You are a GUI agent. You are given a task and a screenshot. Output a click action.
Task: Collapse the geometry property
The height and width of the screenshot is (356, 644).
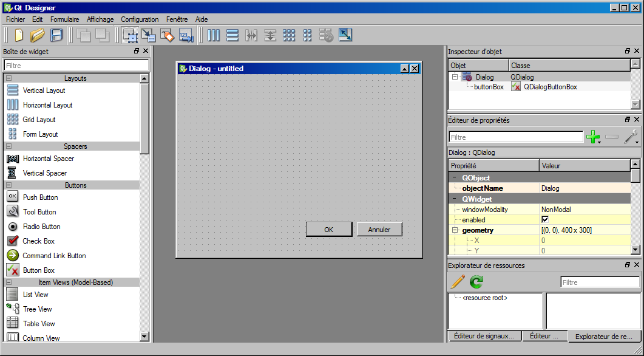coord(455,230)
